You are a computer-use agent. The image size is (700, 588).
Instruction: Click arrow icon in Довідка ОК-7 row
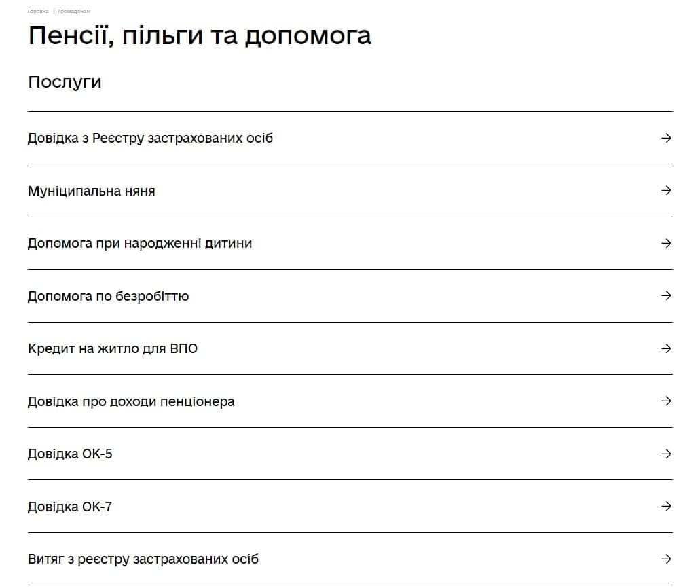[666, 507]
